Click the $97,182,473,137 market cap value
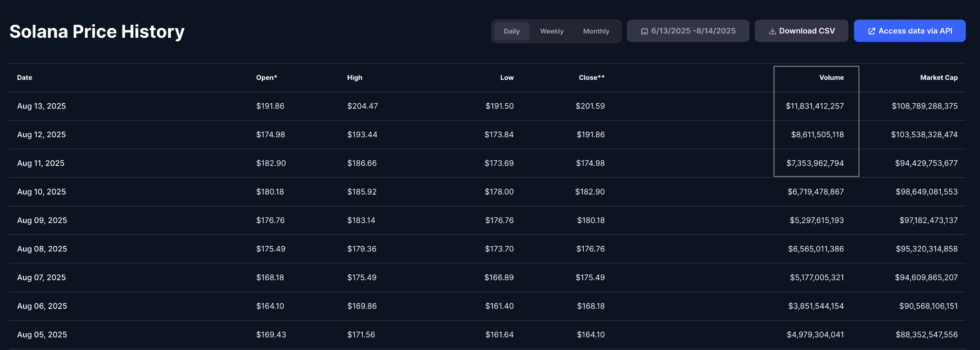 pyautogui.click(x=929, y=220)
